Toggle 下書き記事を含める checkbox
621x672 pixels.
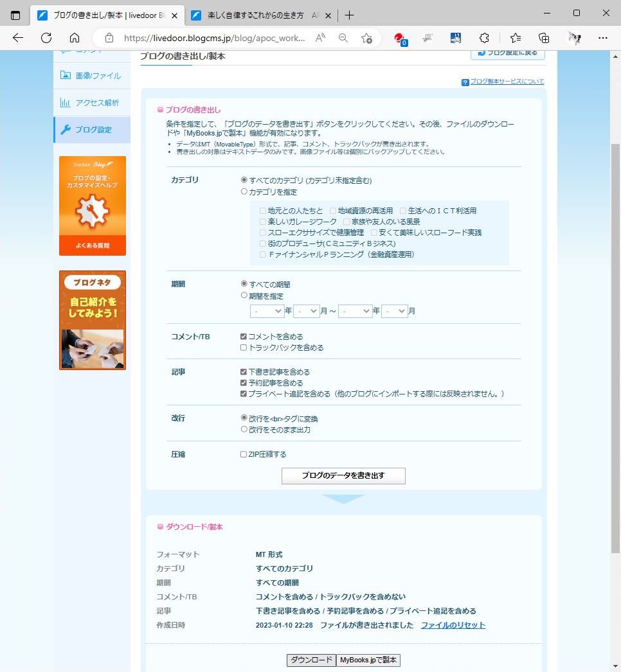click(243, 371)
